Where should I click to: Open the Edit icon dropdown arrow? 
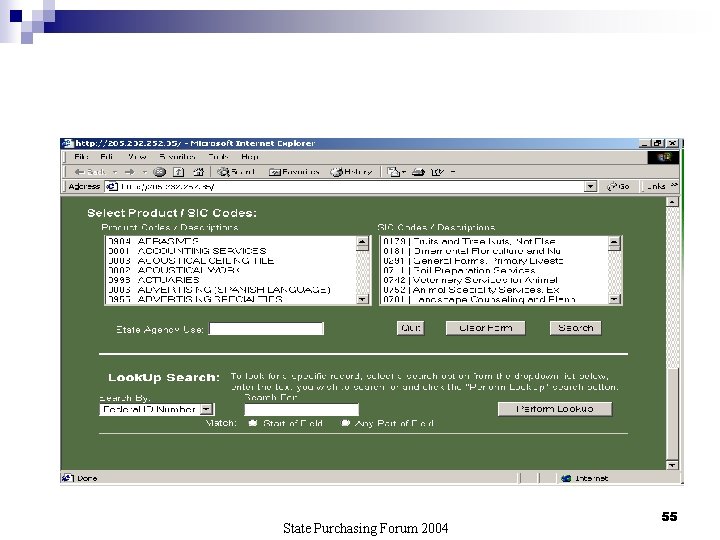coord(453,172)
